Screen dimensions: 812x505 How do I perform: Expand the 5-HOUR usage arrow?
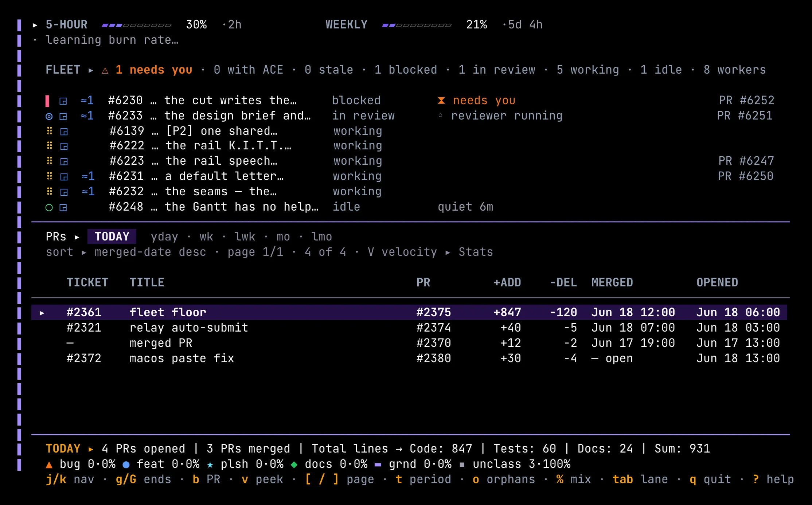35,25
